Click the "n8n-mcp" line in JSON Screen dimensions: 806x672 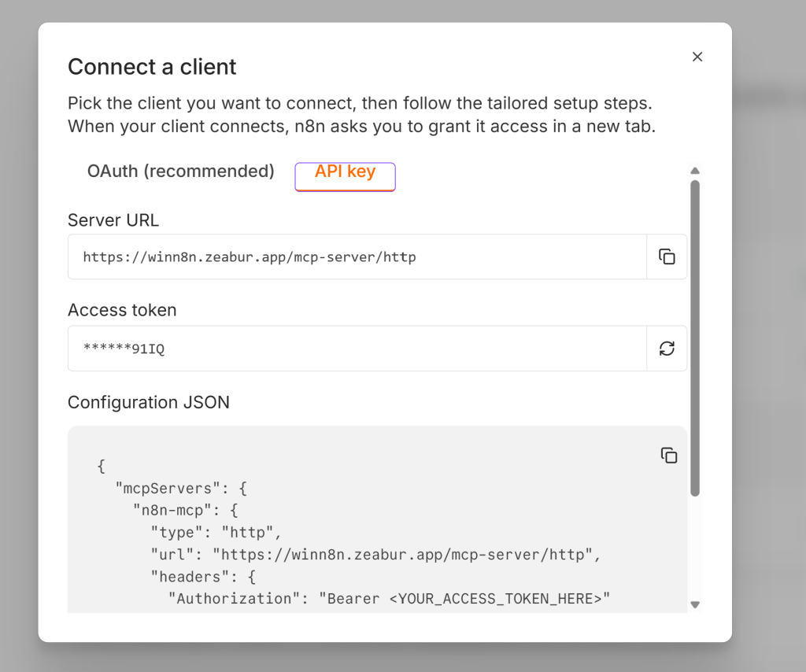coord(186,510)
